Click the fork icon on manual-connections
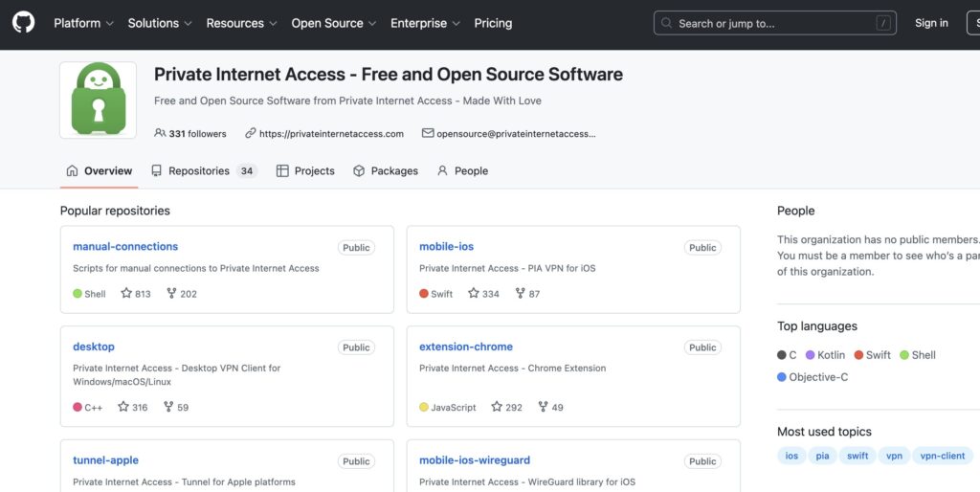The width and height of the screenshot is (980, 492). (171, 294)
